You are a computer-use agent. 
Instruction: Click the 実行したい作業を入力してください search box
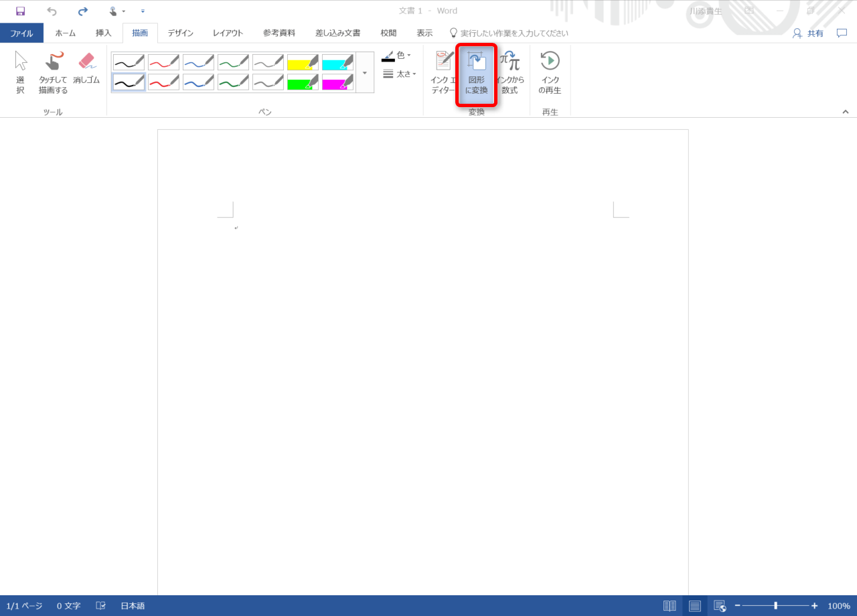[x=509, y=33]
